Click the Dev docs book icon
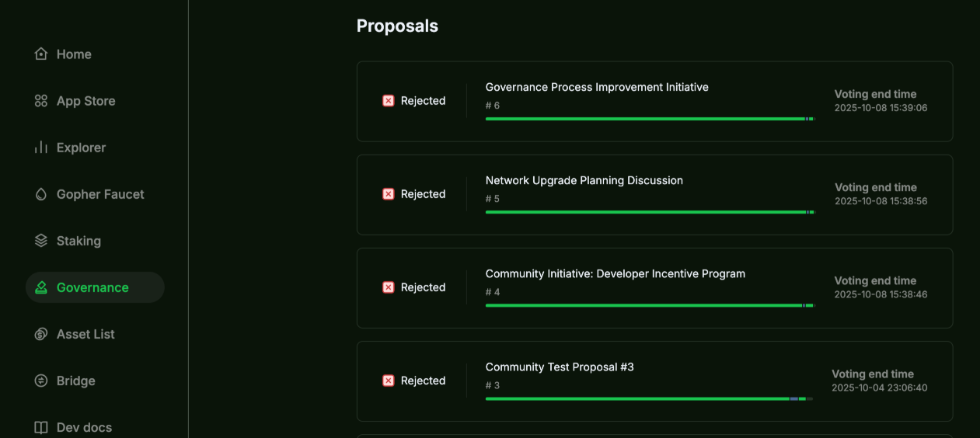The image size is (980, 438). [41, 427]
